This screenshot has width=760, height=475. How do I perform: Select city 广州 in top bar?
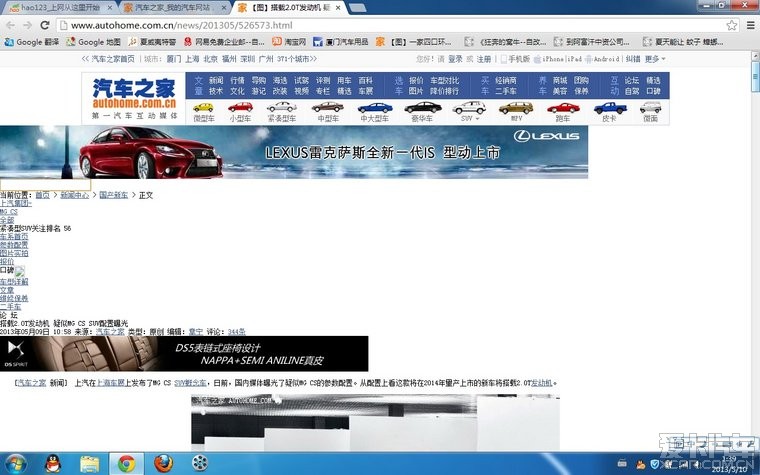pos(266,59)
